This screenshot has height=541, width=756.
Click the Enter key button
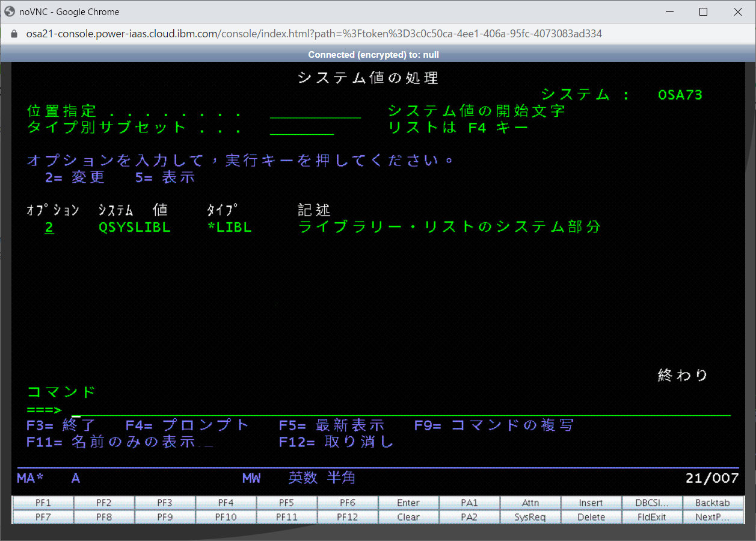[x=408, y=502]
